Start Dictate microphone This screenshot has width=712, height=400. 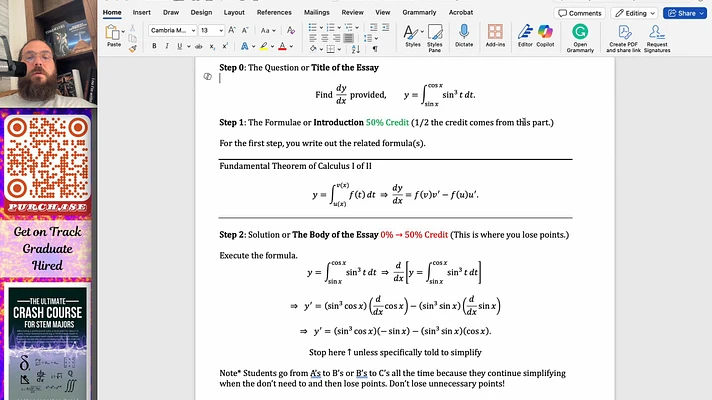(464, 35)
